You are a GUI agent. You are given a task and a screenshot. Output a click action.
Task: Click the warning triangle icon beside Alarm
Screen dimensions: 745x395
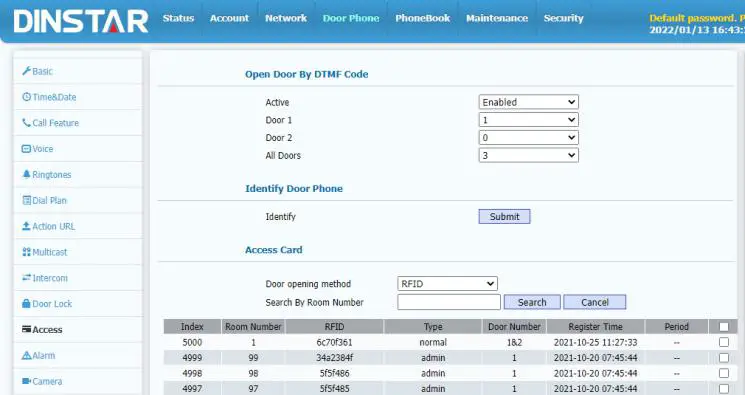[27, 355]
